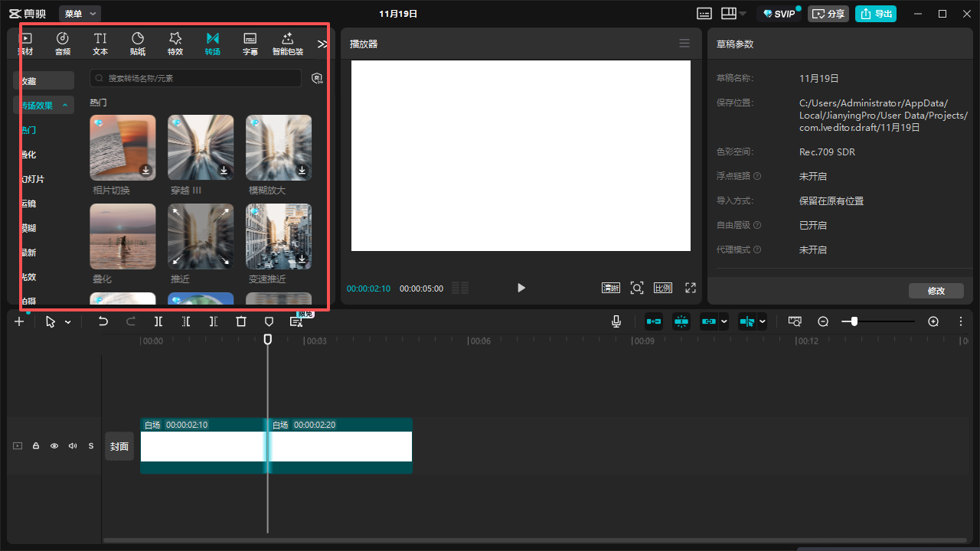Open the 菜单 dropdown menu
The width and height of the screenshot is (980, 551).
click(80, 14)
